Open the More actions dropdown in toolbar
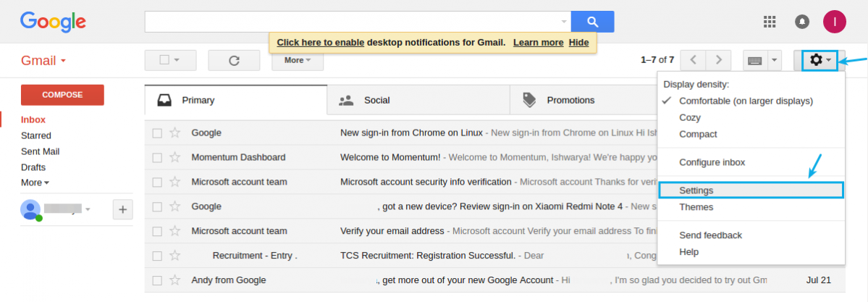868x302 pixels. [x=298, y=60]
